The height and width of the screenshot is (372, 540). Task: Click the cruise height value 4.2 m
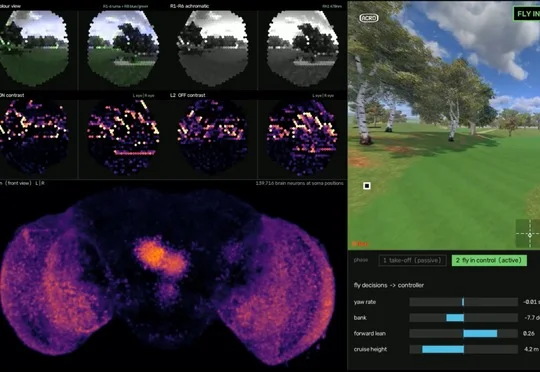(531, 349)
